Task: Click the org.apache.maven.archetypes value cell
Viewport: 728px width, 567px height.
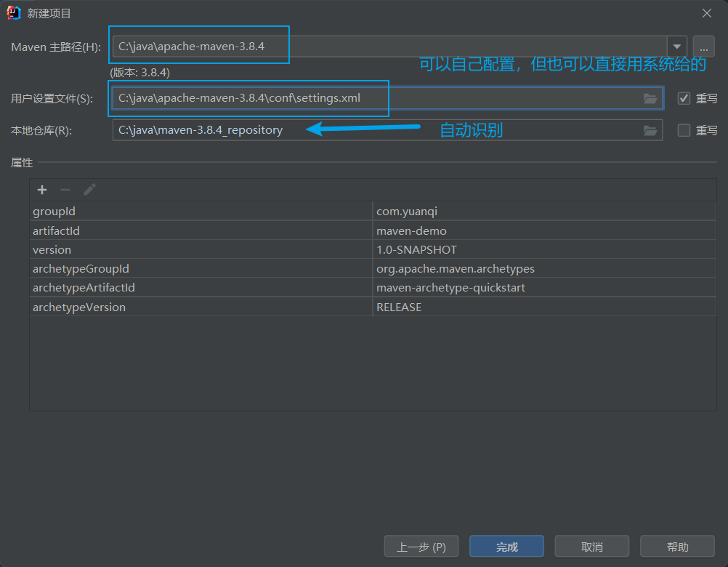Action: pyautogui.click(x=544, y=268)
